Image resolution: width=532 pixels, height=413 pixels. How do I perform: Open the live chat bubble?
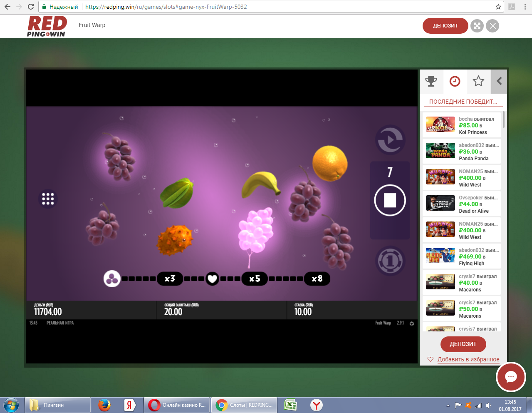511,377
